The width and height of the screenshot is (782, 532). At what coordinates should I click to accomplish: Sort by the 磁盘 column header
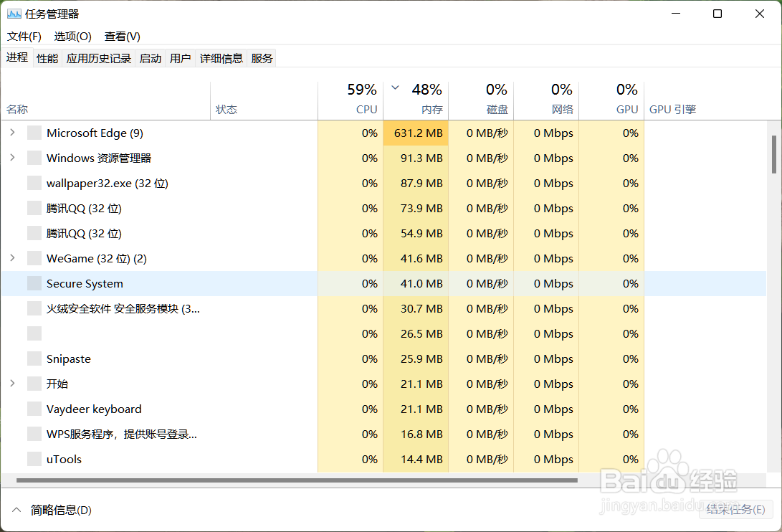point(481,101)
